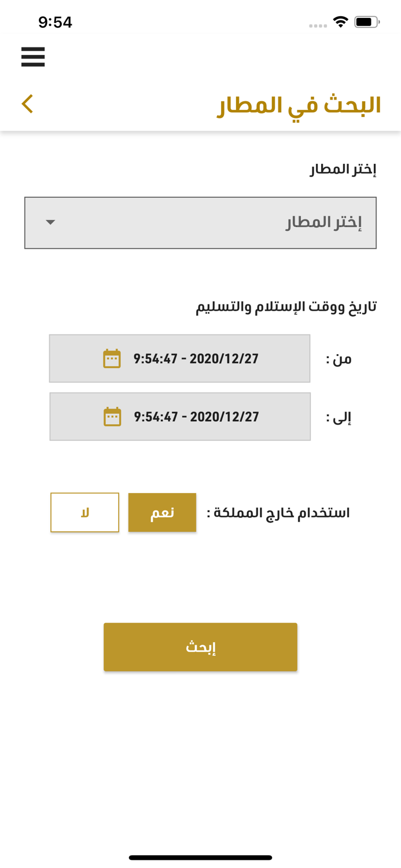The width and height of the screenshot is (401, 868).
Task: Click the calendar icon in the إلى field
Action: click(x=112, y=417)
